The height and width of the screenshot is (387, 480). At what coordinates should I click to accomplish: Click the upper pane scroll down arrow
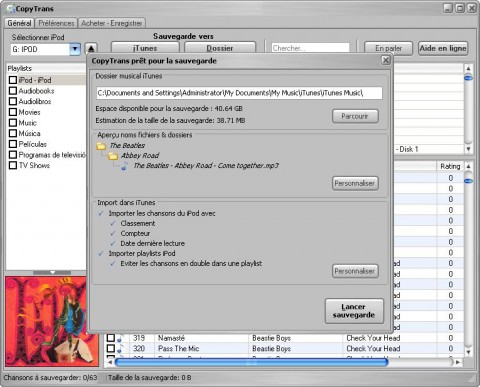[468, 149]
